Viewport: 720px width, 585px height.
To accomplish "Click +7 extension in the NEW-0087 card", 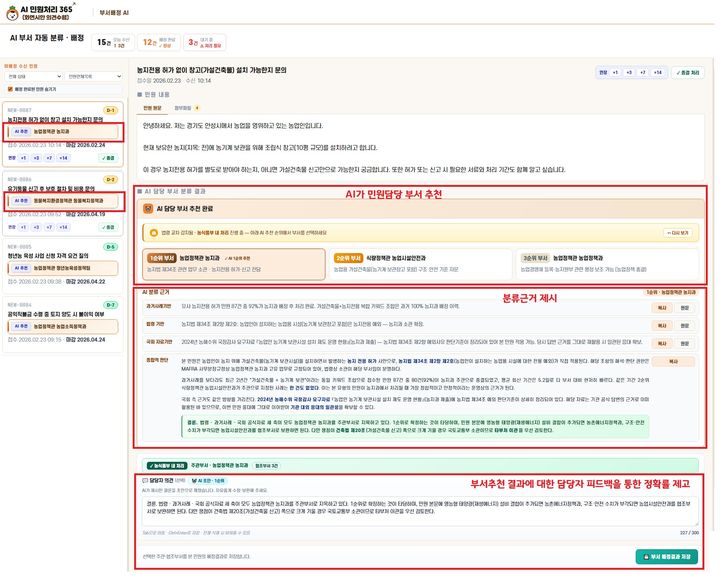I will [x=49, y=158].
